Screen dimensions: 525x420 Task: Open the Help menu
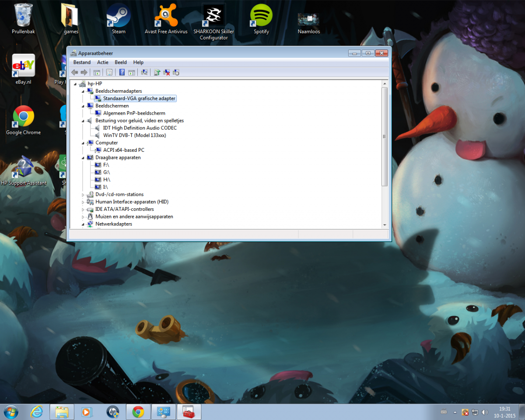point(138,63)
